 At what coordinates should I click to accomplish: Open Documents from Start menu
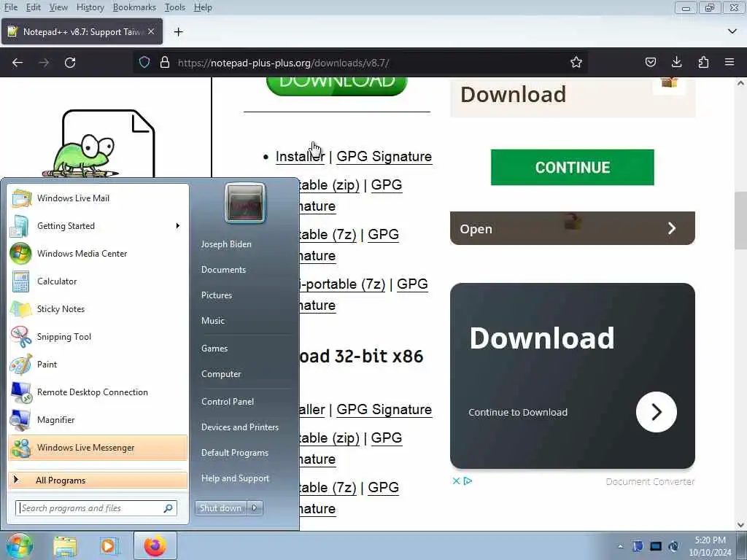[x=223, y=270]
